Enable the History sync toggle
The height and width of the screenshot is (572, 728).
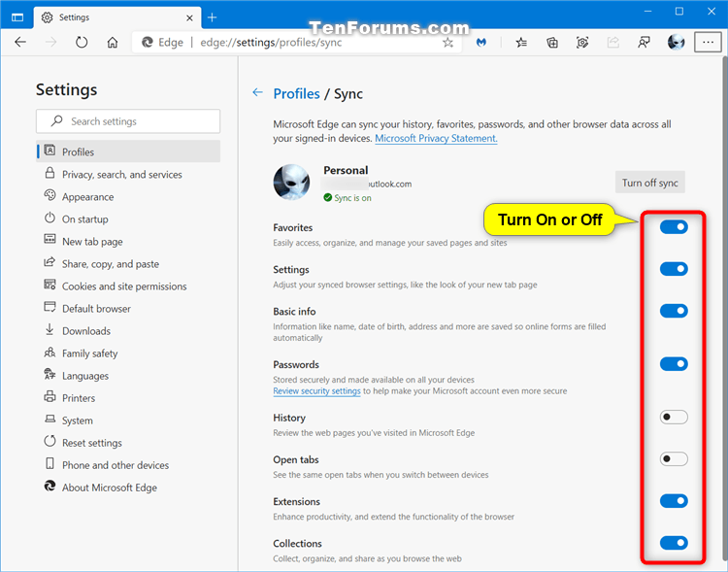click(674, 417)
